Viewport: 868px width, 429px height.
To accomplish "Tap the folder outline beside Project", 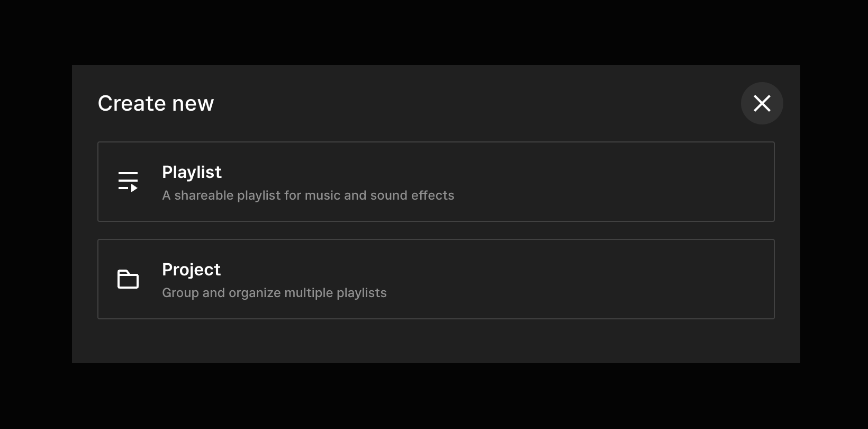I will point(128,279).
